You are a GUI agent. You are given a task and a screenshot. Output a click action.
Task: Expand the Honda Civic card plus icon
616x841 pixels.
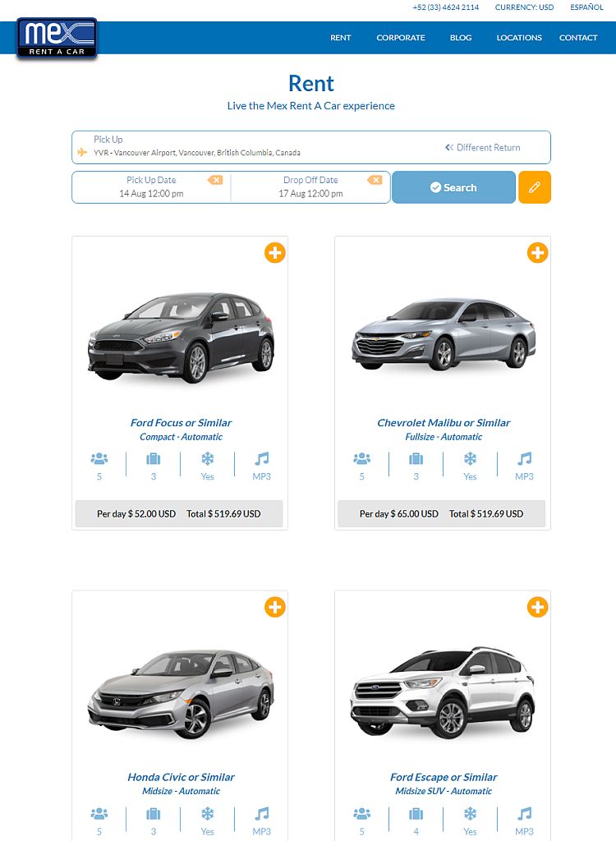[274, 607]
